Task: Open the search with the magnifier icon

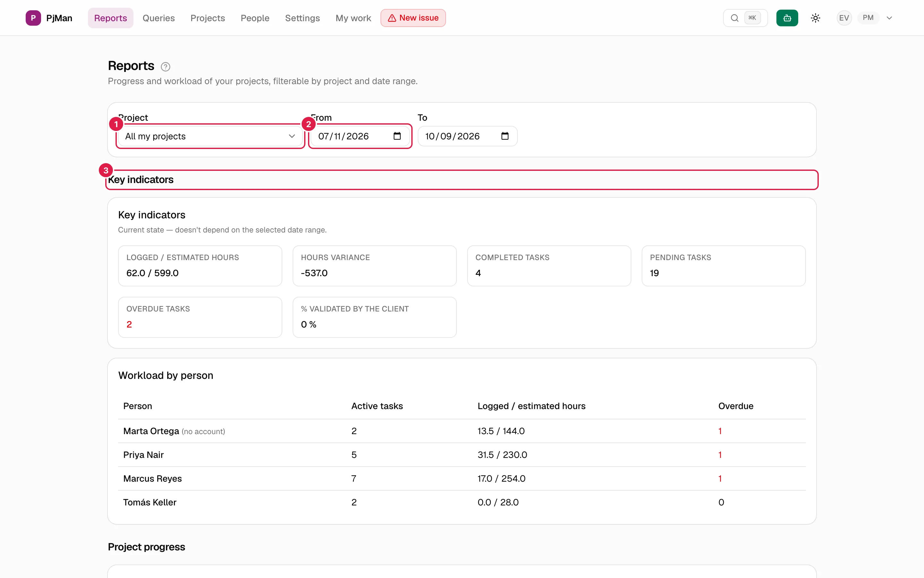Action: point(734,18)
